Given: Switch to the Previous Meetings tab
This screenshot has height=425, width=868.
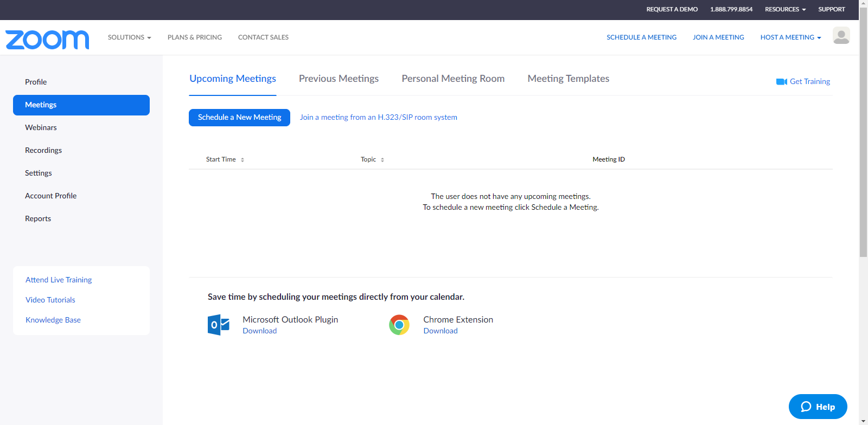Looking at the screenshot, I should coord(339,79).
